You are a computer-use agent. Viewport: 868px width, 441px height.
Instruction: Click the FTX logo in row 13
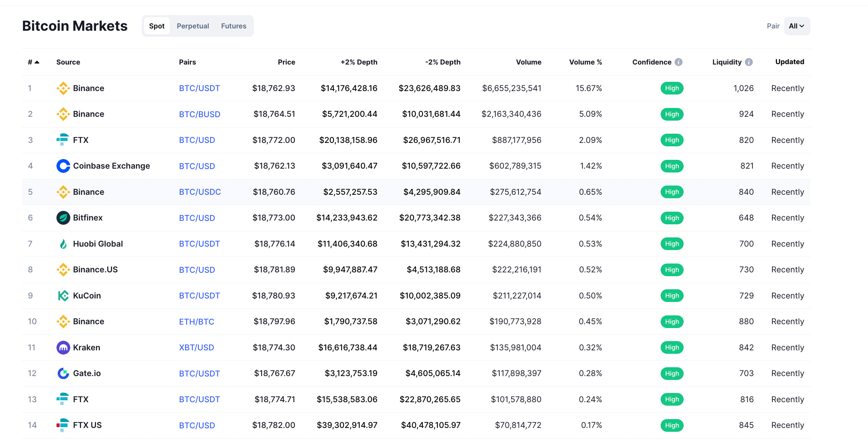click(x=63, y=399)
